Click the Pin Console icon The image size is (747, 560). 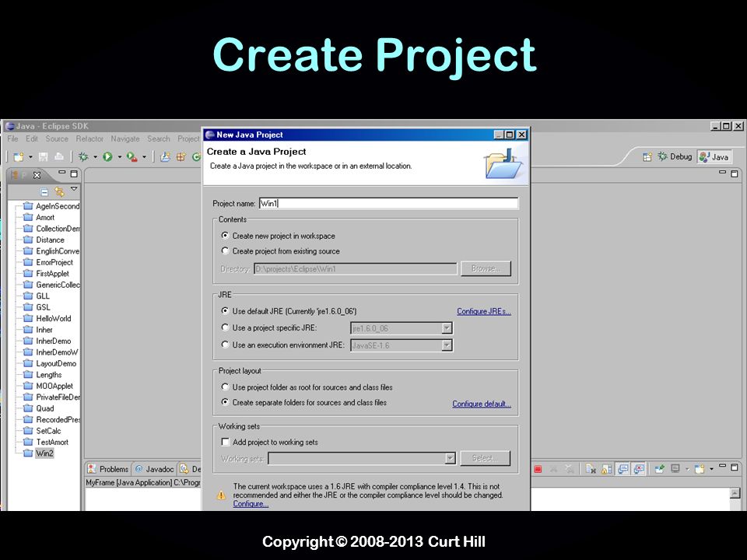click(x=660, y=469)
